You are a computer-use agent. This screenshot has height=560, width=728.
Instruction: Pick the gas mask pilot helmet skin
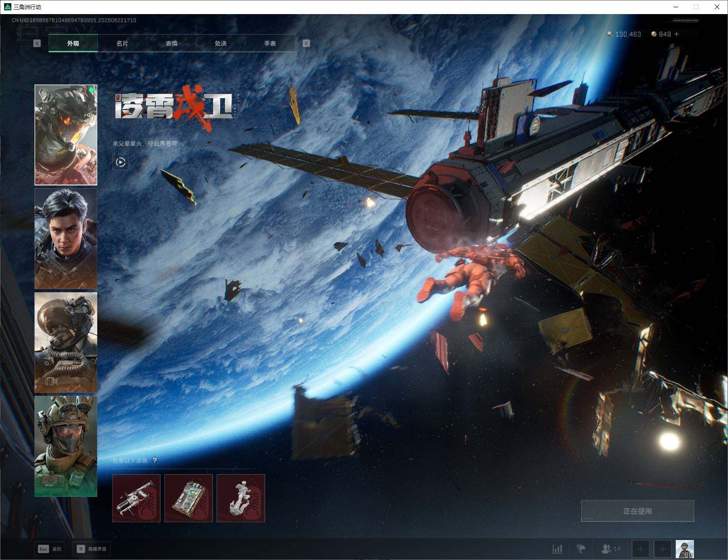pos(66,342)
